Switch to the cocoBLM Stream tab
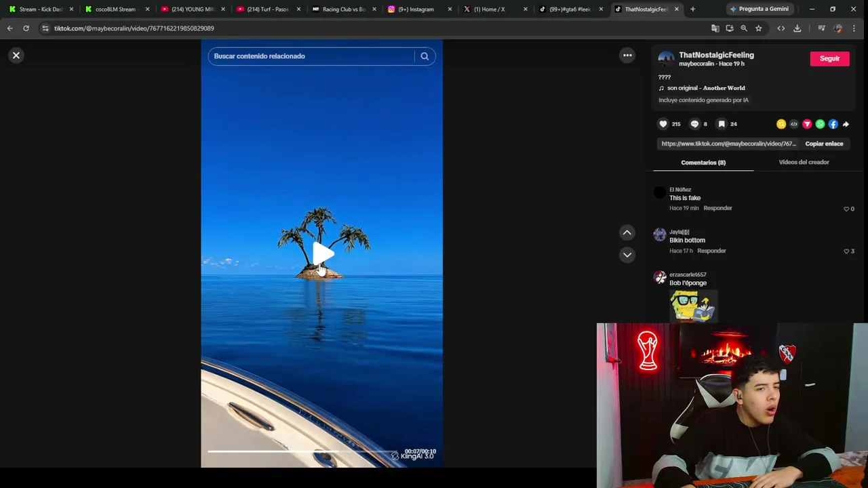Image resolution: width=868 pixels, height=488 pixels. pyautogui.click(x=115, y=9)
